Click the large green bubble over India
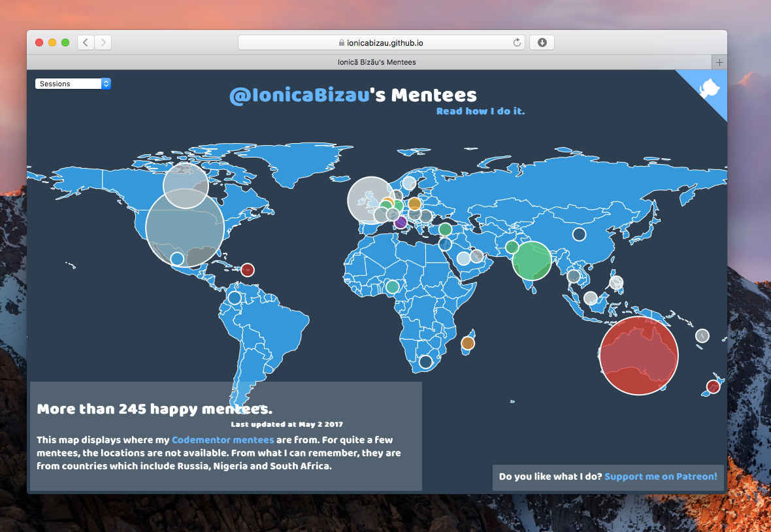The height and width of the screenshot is (532, 771). 532,261
